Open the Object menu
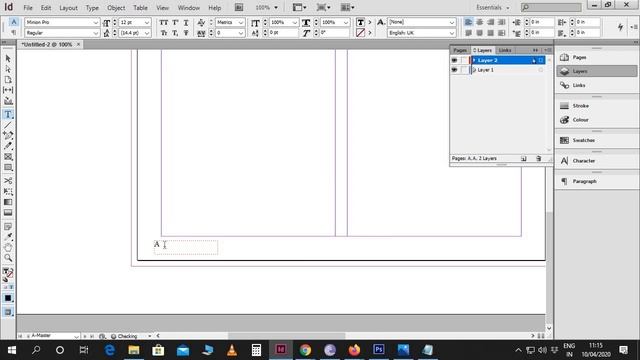The width and height of the screenshot is (640, 360). (x=116, y=8)
